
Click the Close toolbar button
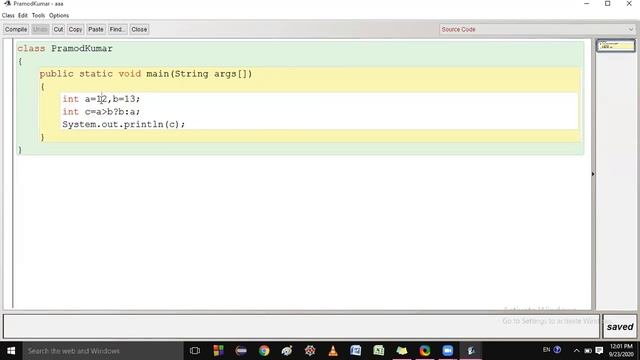pos(139,29)
